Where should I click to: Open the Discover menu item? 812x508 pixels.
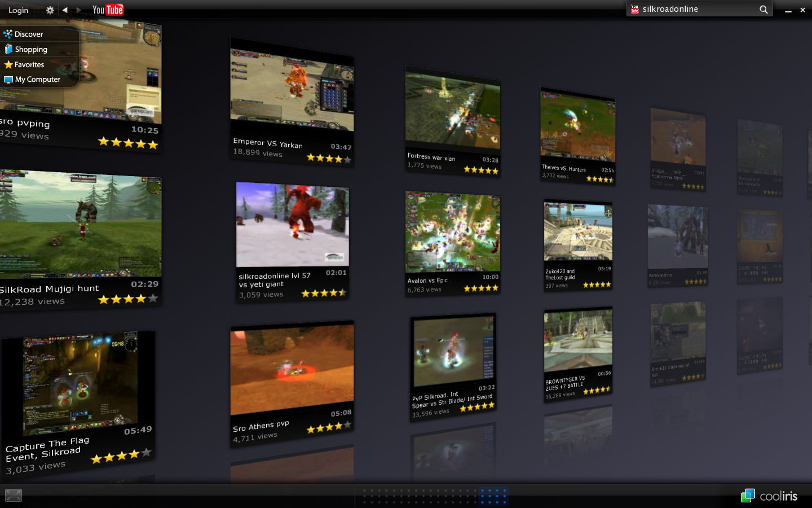point(29,34)
